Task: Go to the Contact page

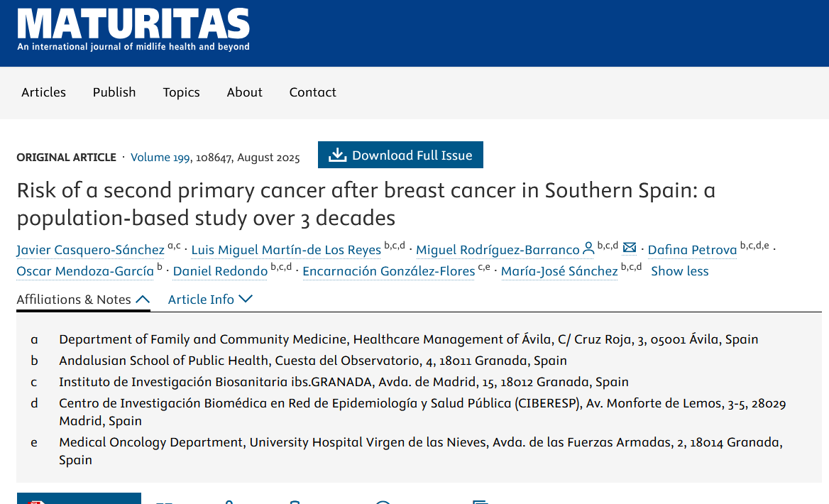Action: click(x=313, y=92)
